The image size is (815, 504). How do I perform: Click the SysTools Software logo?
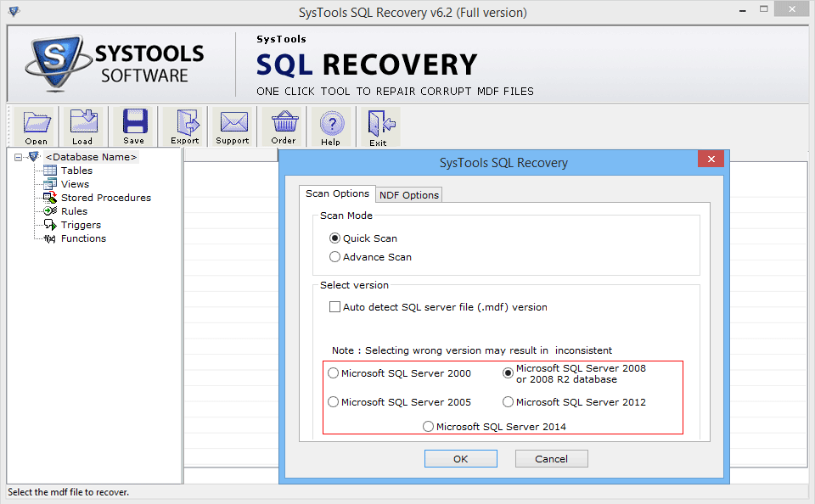click(x=115, y=64)
